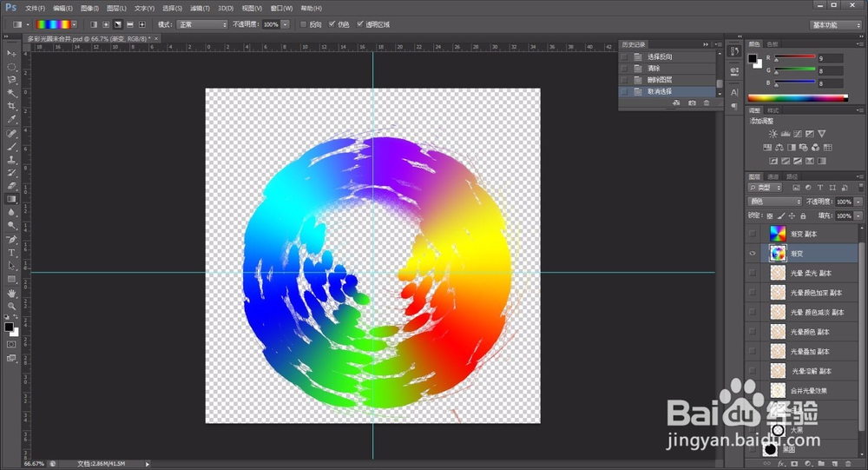Add Brightness/Contrast adjustment
Viewport: 868px width, 470px height.
[773, 134]
